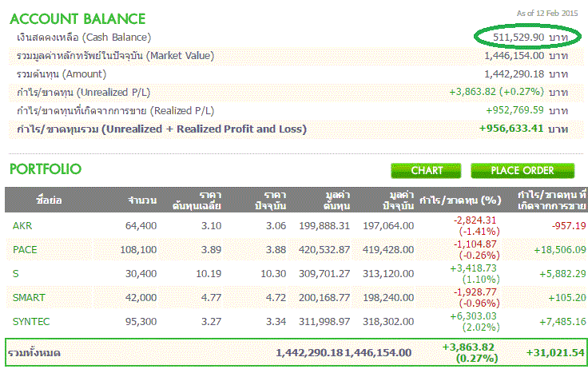This screenshot has width=588, height=377.
Task: Select the PACE stock symbol
Action: [26, 250]
